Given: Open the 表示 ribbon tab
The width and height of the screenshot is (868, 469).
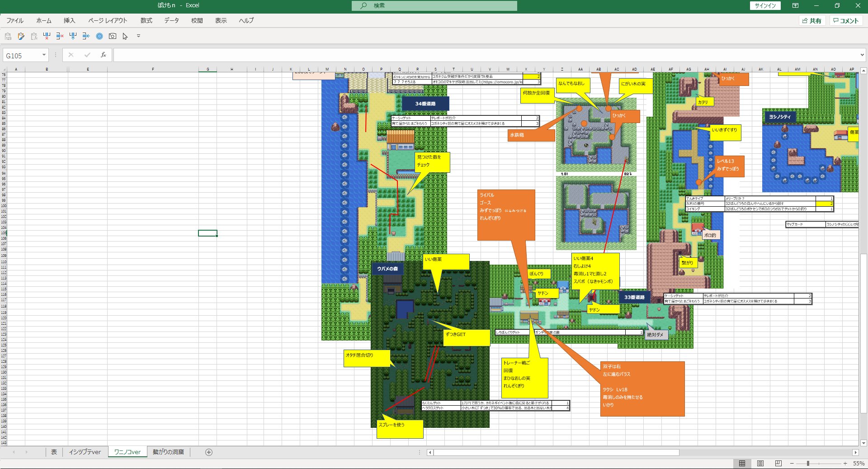Looking at the screenshot, I should pyautogui.click(x=221, y=20).
